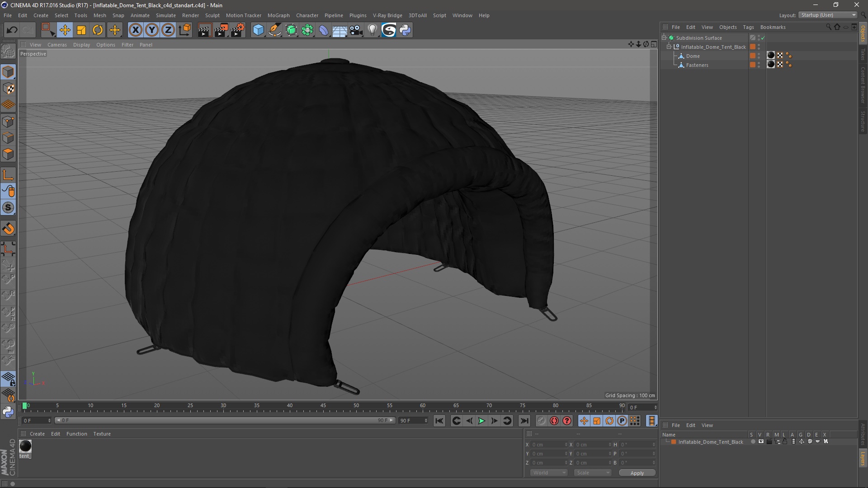Open the Layers side tab
868x488 pixels.
863,459
